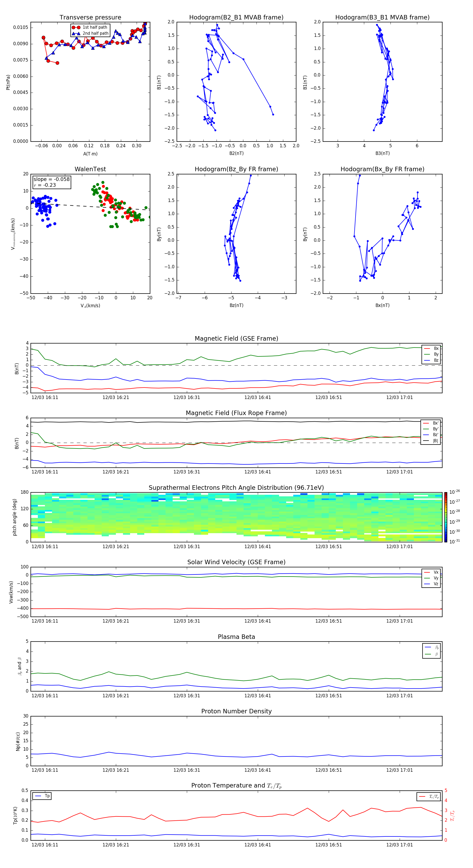This screenshot has height=868, width=473.
Task: Click the Suprathermal Electrons Pitch Angle title
Action: (236, 488)
